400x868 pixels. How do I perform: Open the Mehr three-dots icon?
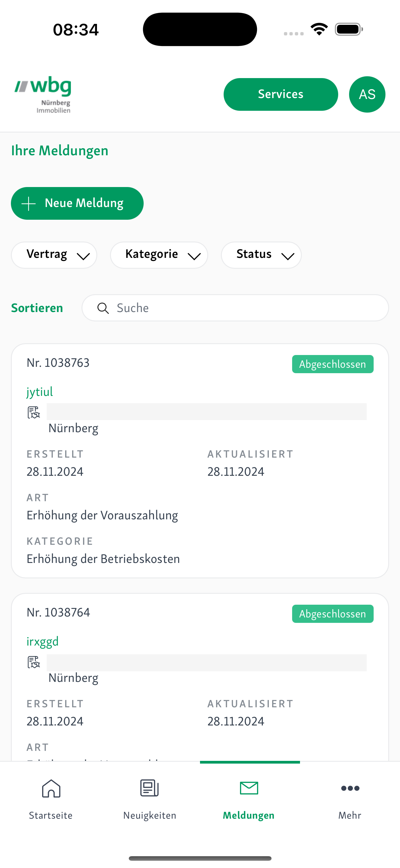click(x=350, y=788)
